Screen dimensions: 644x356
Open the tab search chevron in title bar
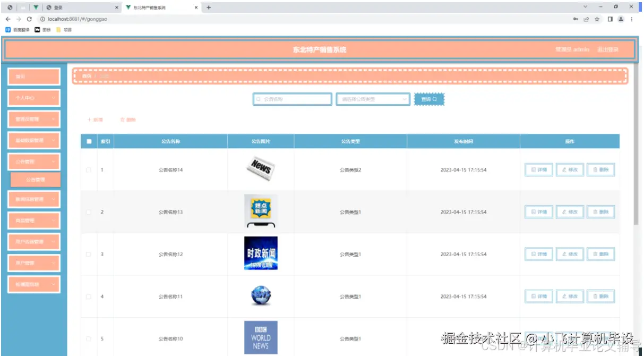click(586, 7)
